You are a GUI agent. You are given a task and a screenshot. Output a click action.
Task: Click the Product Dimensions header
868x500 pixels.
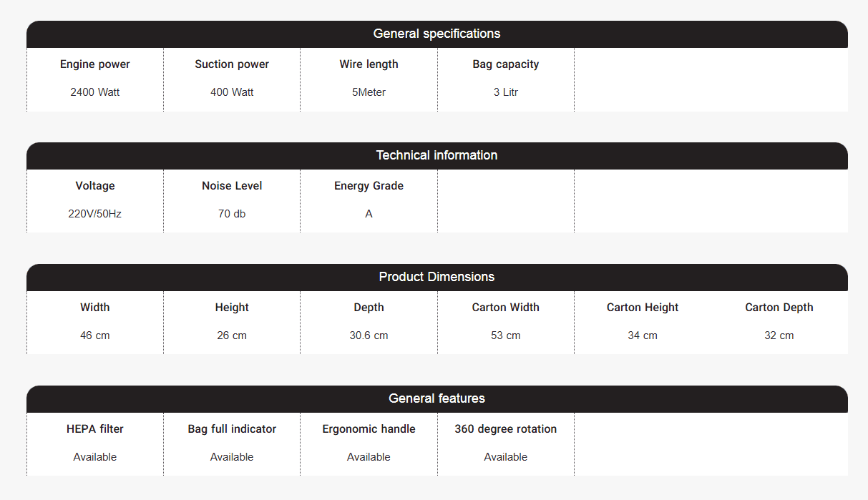click(437, 278)
